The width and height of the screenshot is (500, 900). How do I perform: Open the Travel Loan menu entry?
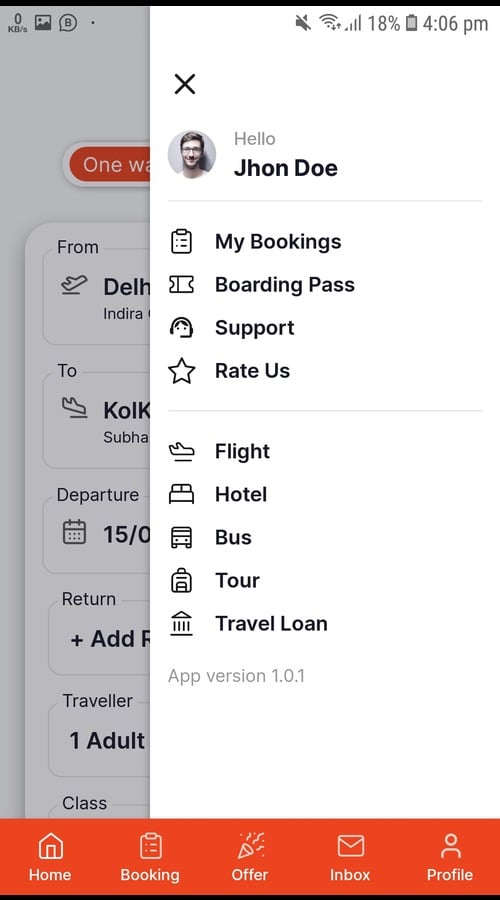click(x=249, y=623)
